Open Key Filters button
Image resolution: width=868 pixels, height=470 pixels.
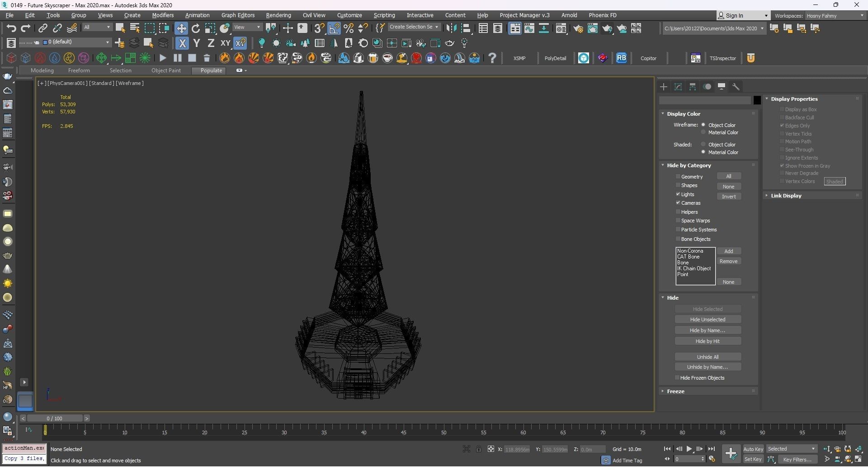[797, 459]
